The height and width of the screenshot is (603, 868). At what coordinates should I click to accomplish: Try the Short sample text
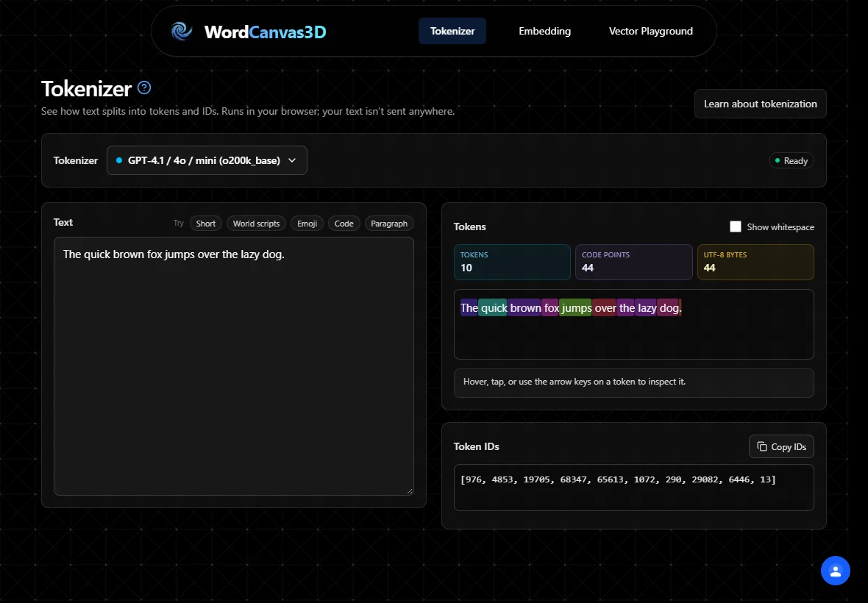pos(205,224)
